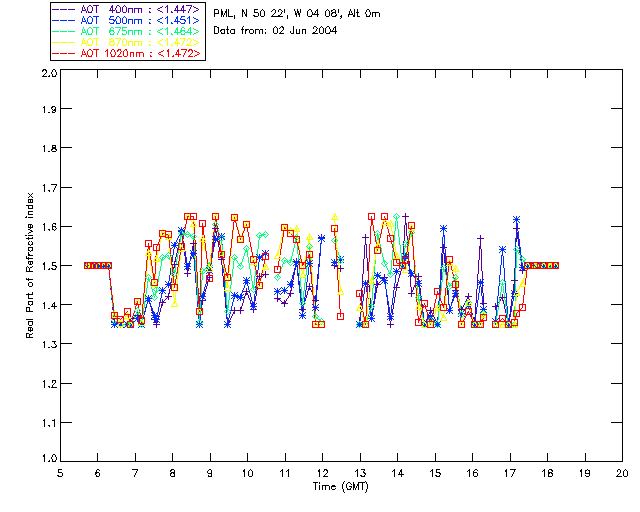Click the x-axis label 12
Viewport: 640px width, 512px height.
click(x=322, y=473)
